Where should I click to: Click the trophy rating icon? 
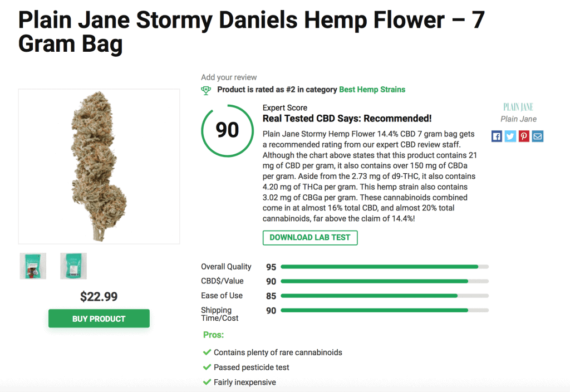[x=206, y=90]
